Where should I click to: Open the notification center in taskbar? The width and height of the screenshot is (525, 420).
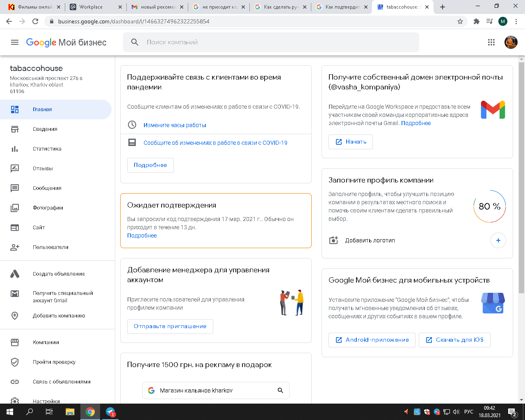(x=512, y=412)
